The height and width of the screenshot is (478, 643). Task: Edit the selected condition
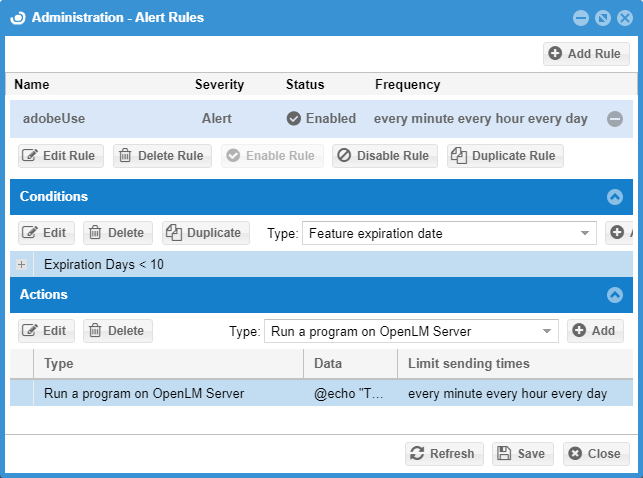(46, 233)
